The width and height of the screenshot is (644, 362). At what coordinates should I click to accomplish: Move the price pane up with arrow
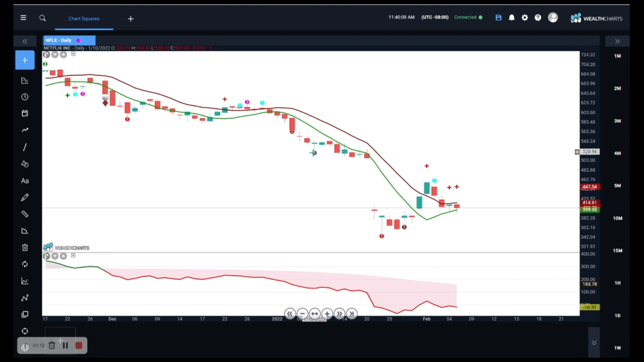coord(63,55)
